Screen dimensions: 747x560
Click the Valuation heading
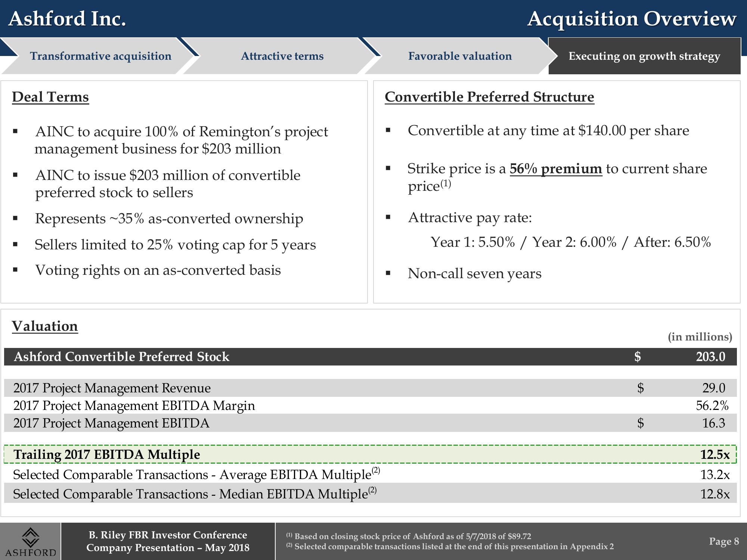(x=45, y=326)
